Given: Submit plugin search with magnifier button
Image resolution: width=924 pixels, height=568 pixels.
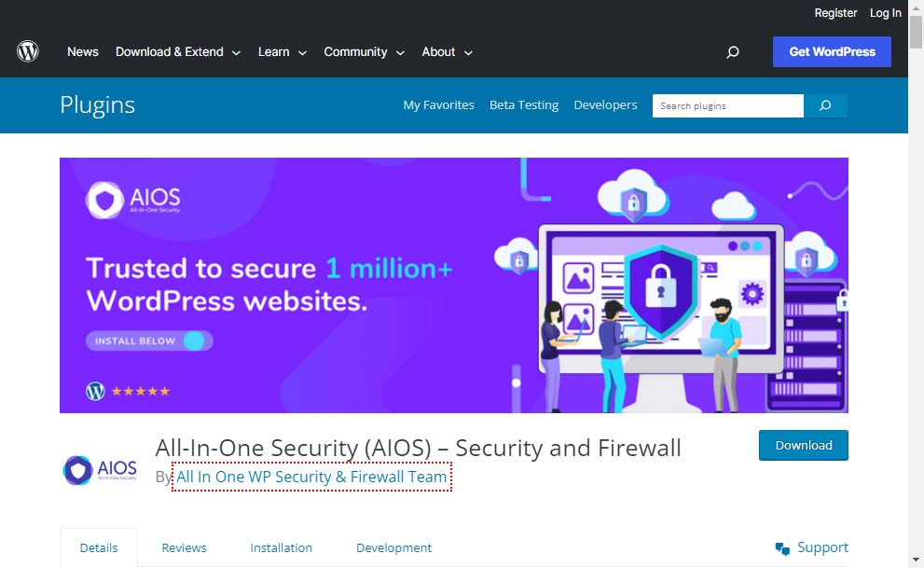Looking at the screenshot, I should pos(825,106).
